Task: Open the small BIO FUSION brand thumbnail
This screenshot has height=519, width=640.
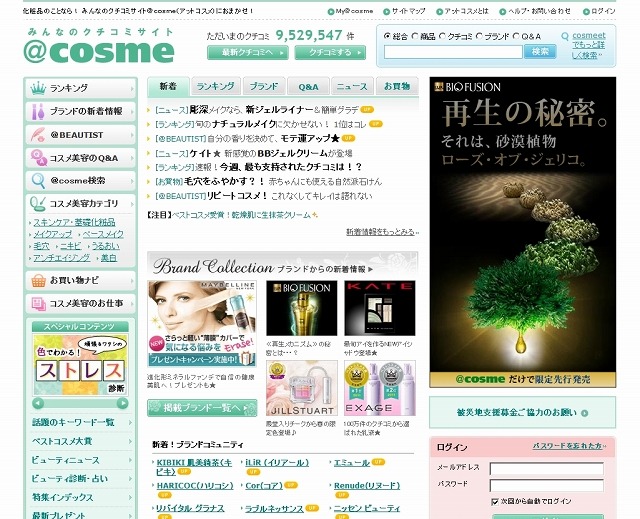Action: tap(302, 308)
